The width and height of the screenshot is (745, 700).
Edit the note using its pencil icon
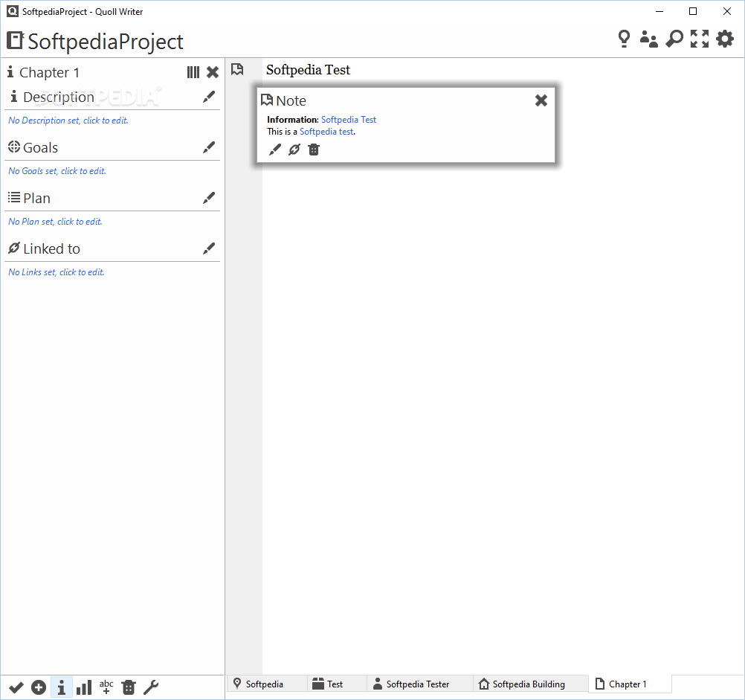coord(274,150)
